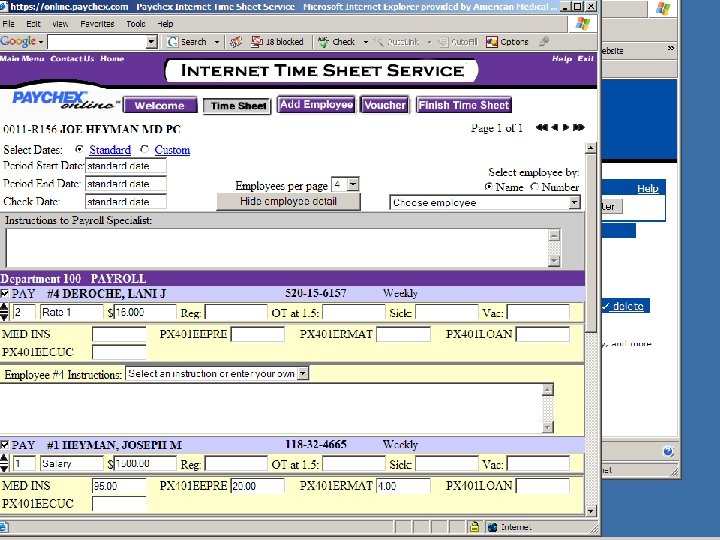Open Employees per page dropdown
Image resolution: width=720 pixels, height=540 pixels.
[x=353, y=185]
